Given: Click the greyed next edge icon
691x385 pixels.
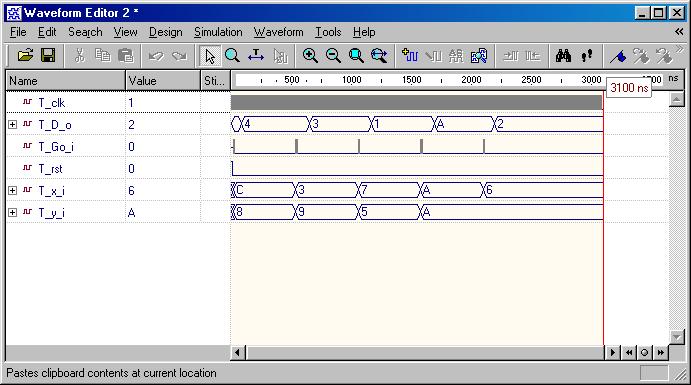Looking at the screenshot, I should (x=533, y=56).
